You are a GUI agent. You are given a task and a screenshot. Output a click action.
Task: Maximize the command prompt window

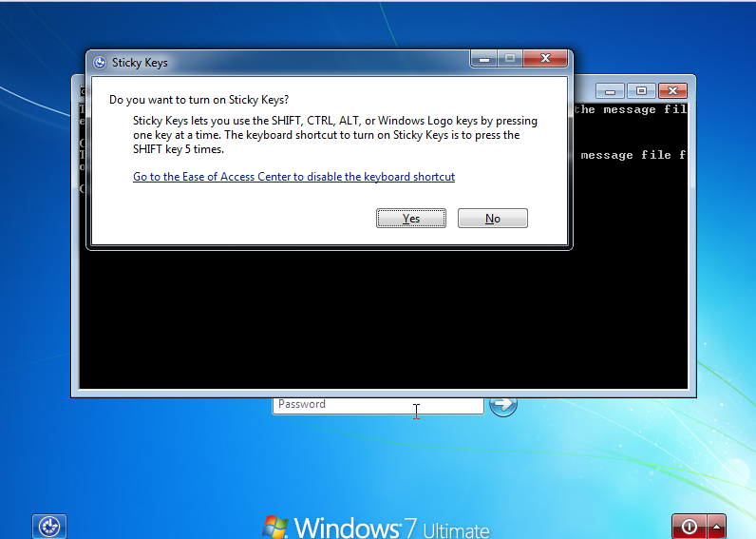(641, 90)
